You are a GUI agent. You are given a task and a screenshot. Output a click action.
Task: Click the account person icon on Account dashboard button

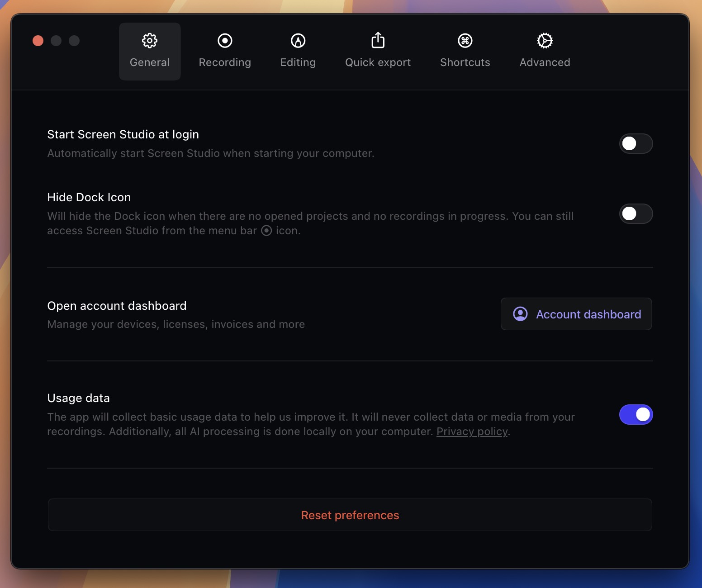(x=520, y=314)
